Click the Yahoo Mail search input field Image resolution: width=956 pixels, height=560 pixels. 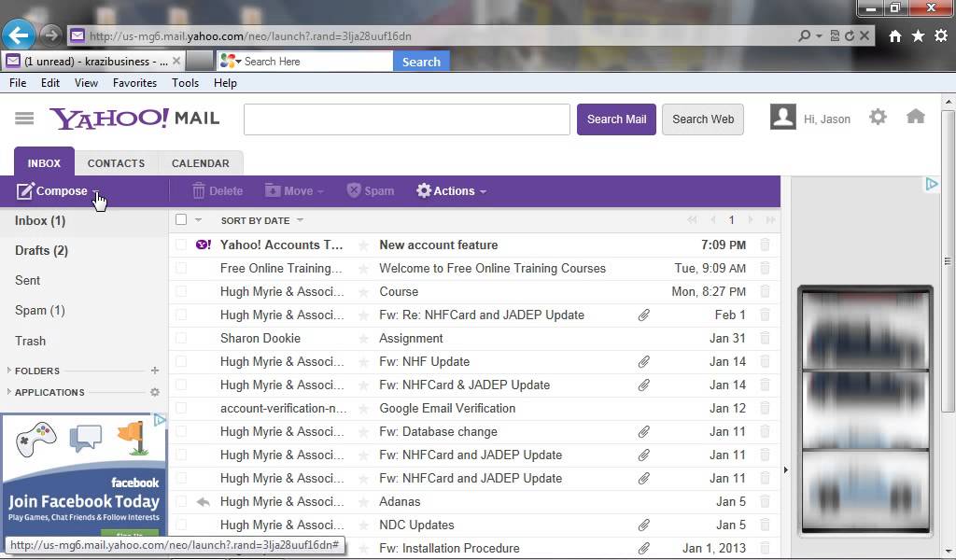coord(407,119)
